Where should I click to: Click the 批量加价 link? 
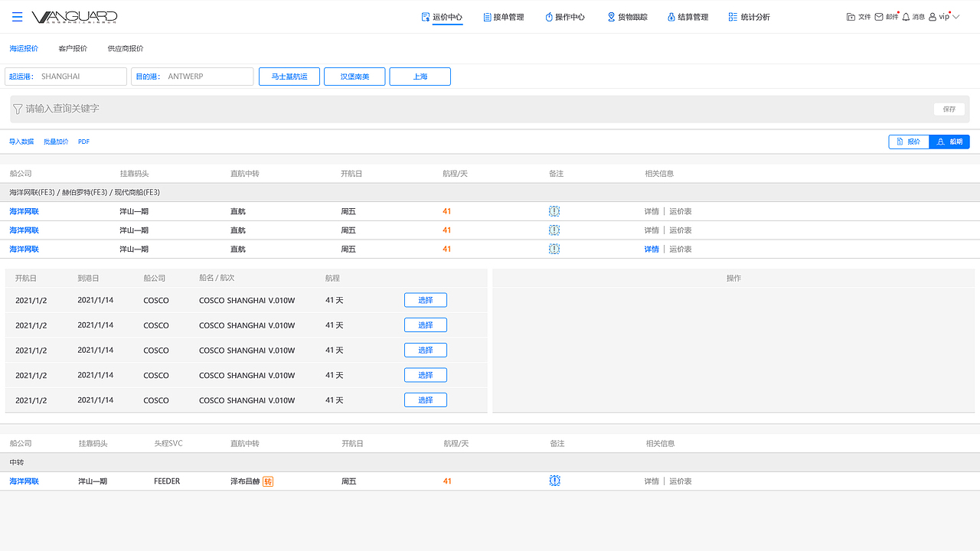[x=56, y=142]
